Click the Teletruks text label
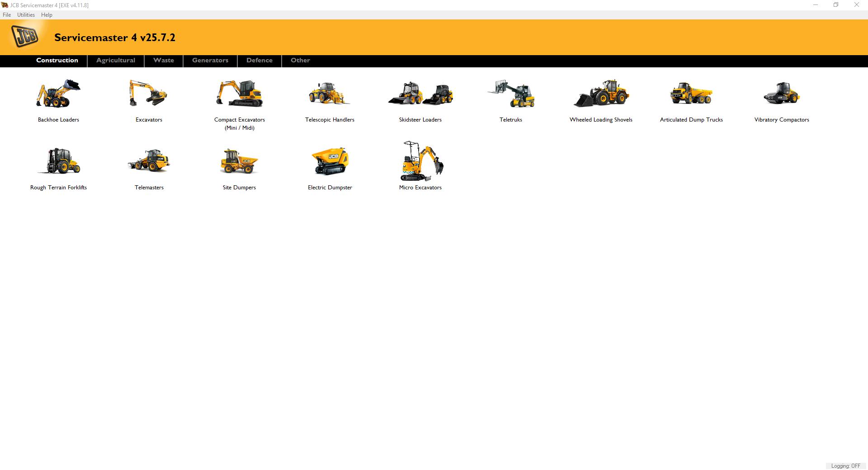This screenshot has height=470, width=868. [510, 120]
